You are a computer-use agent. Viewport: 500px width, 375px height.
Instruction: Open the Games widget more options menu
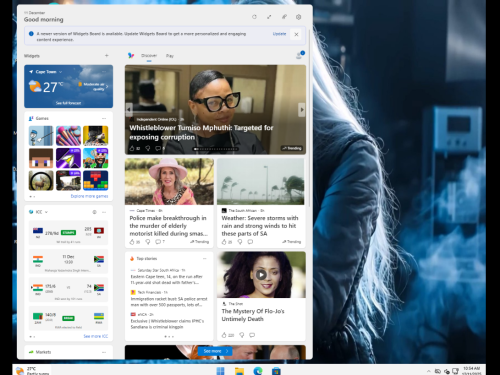point(104,118)
